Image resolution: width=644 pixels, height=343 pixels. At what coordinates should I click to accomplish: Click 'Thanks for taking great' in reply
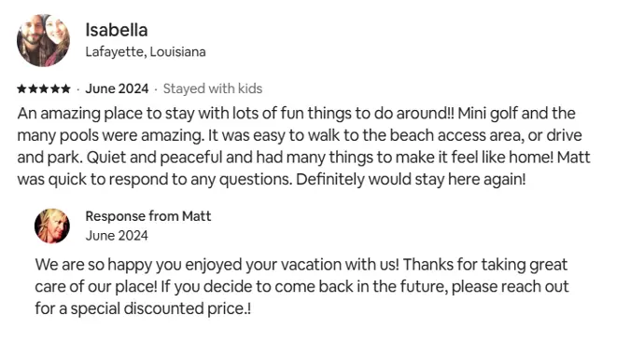pyautogui.click(x=485, y=265)
